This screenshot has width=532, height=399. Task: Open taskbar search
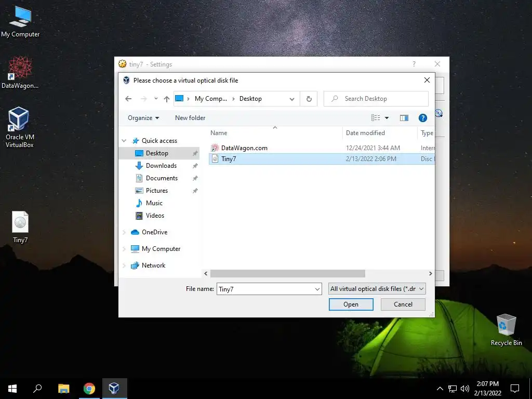[37, 389]
